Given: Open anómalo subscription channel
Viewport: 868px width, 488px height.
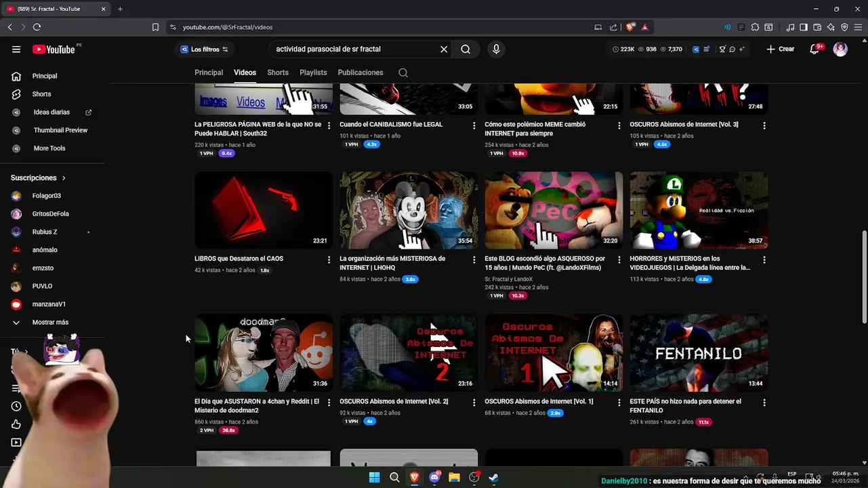Looking at the screenshot, I should click(x=45, y=250).
